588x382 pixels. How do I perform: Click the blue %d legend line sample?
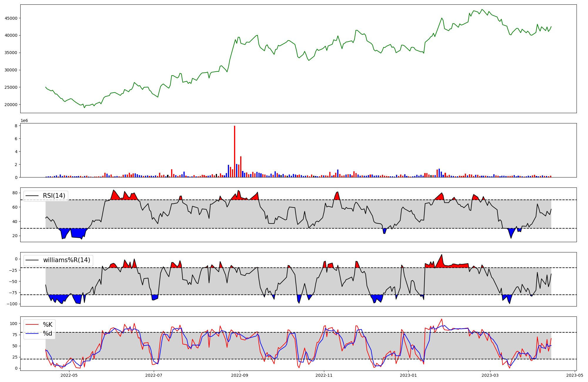[x=32, y=334]
